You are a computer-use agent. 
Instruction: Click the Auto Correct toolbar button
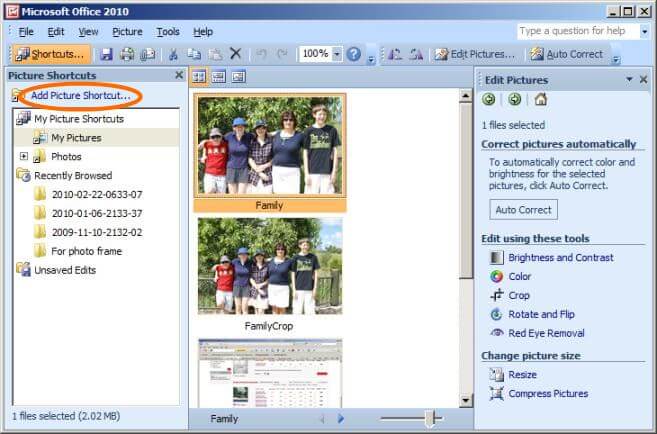click(567, 54)
